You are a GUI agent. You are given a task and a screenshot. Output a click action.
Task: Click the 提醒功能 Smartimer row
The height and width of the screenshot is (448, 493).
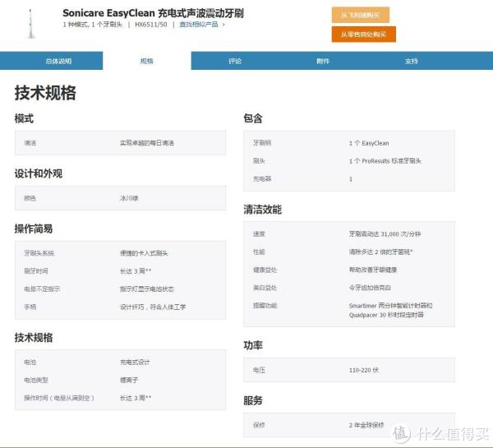pos(348,309)
